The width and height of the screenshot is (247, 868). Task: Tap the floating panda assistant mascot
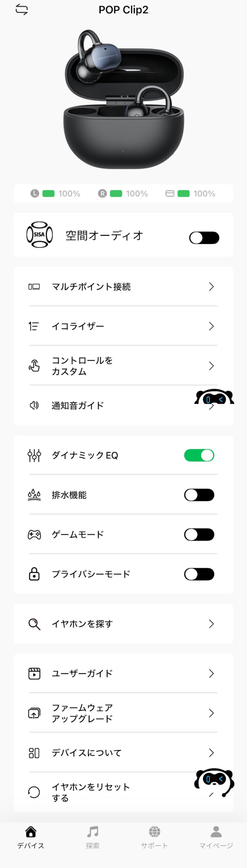(214, 397)
